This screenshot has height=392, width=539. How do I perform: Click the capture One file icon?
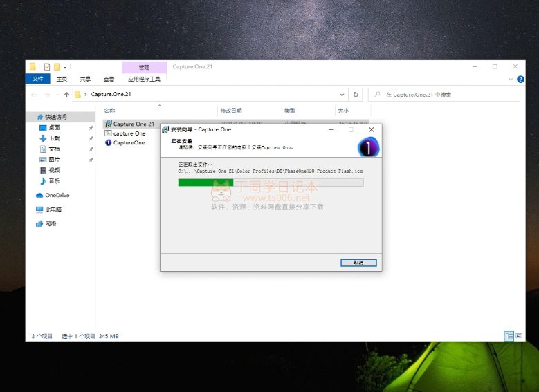tap(108, 133)
